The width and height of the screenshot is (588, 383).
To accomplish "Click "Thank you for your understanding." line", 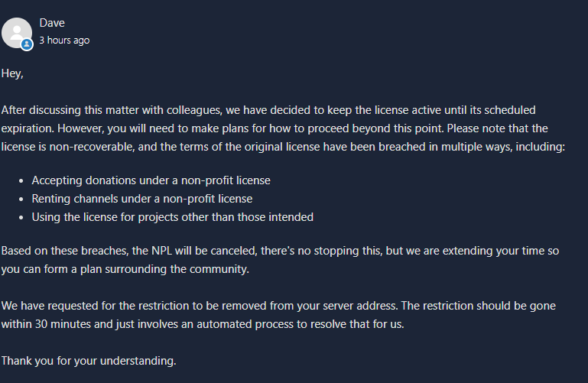I will [x=89, y=359].
